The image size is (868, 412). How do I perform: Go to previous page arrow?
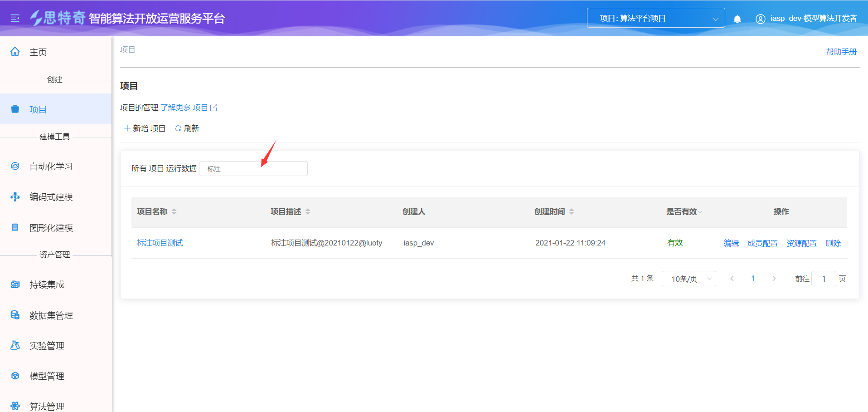tap(732, 279)
